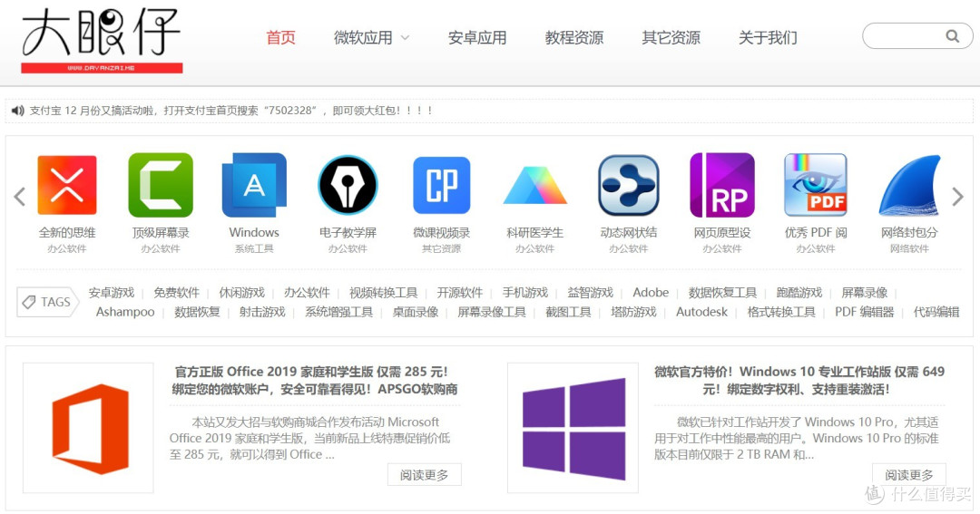980x514 pixels.
Task: Open the 微软应用 menu item
Action: pyautogui.click(x=363, y=37)
